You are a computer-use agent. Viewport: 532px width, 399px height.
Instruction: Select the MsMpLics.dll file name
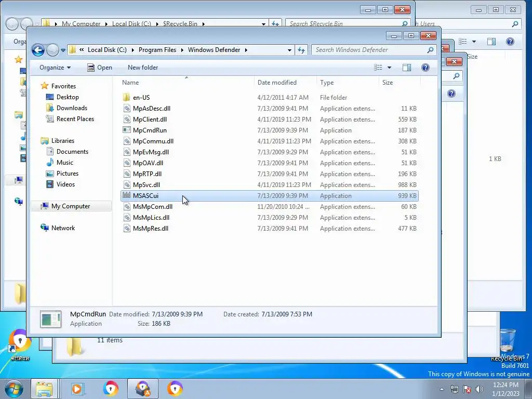pyautogui.click(x=151, y=218)
